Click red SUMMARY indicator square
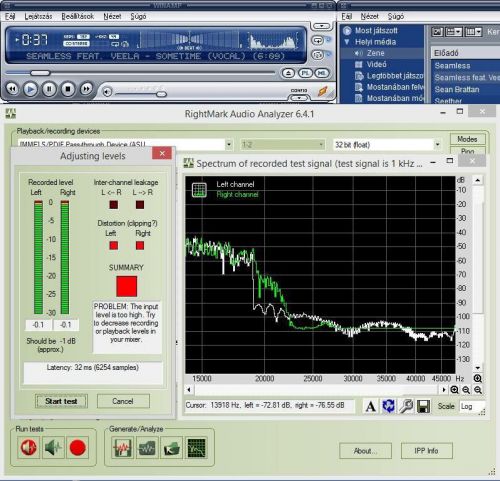500x481 pixels. [x=126, y=286]
